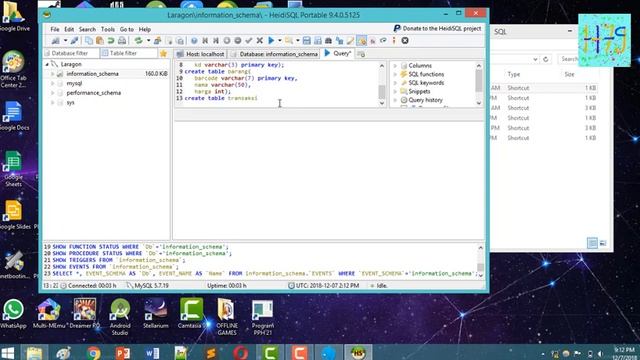
Task: Click the green Undo arrow icon
Action: (111, 40)
